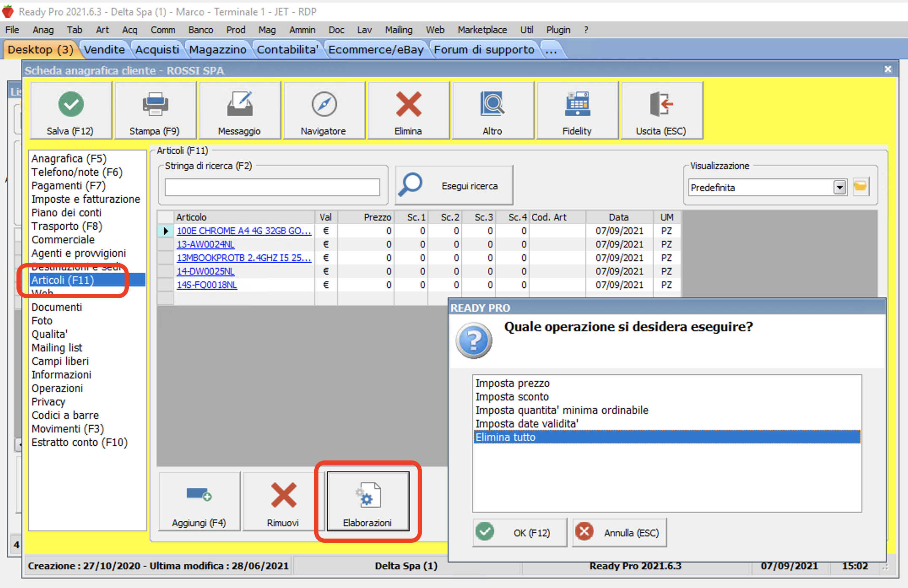
Task: Open the File menu
Action: (12, 30)
